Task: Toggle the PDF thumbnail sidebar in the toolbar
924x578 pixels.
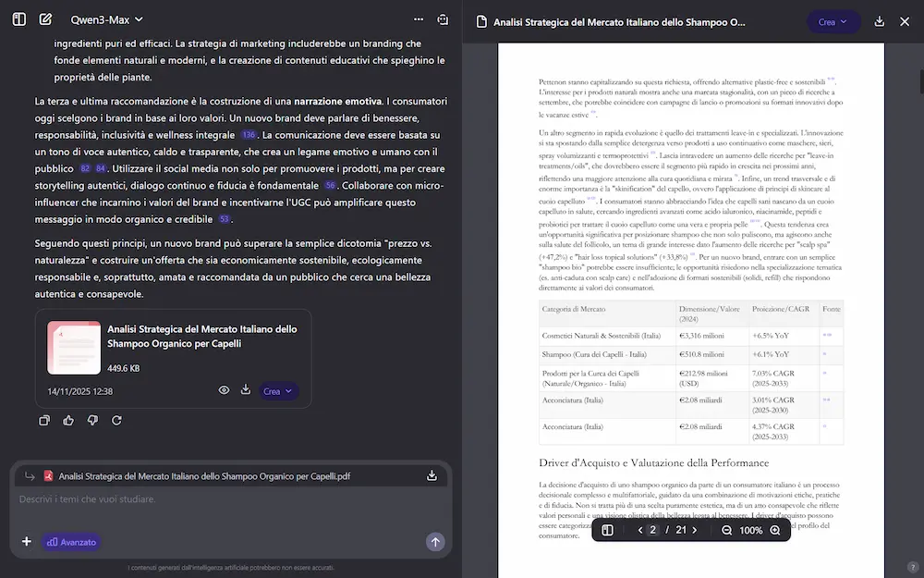Action: (x=608, y=530)
